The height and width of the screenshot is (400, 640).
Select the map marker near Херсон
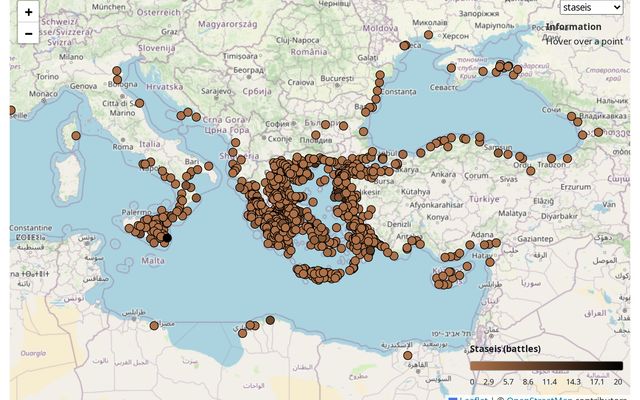(x=428, y=35)
